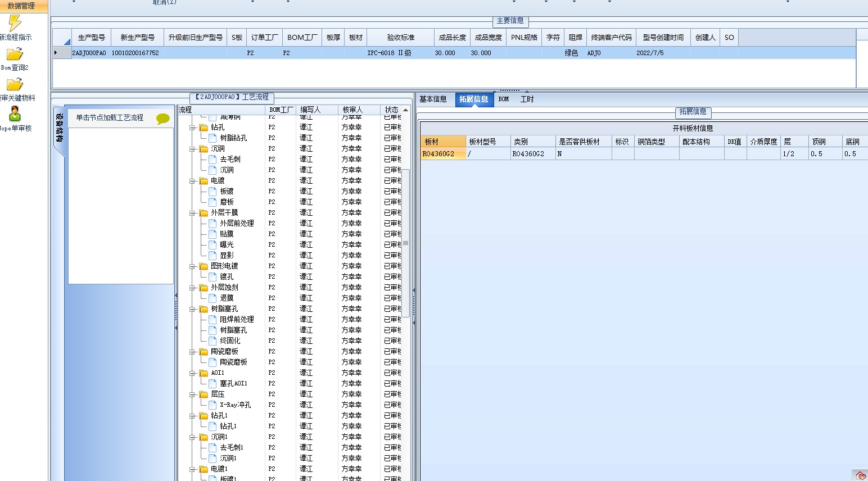Image resolution: width=868 pixels, height=481 pixels.
Task: Click the 图形电镀 folder icon
Action: pyautogui.click(x=204, y=266)
